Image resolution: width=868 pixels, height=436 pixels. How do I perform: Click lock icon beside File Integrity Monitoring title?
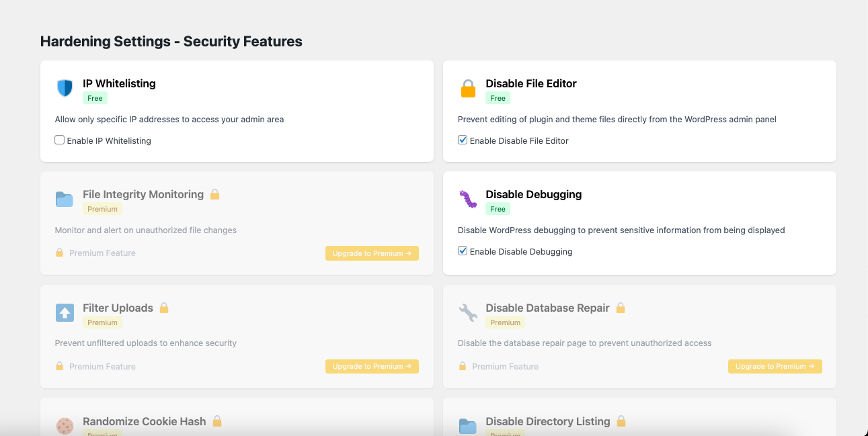click(215, 194)
